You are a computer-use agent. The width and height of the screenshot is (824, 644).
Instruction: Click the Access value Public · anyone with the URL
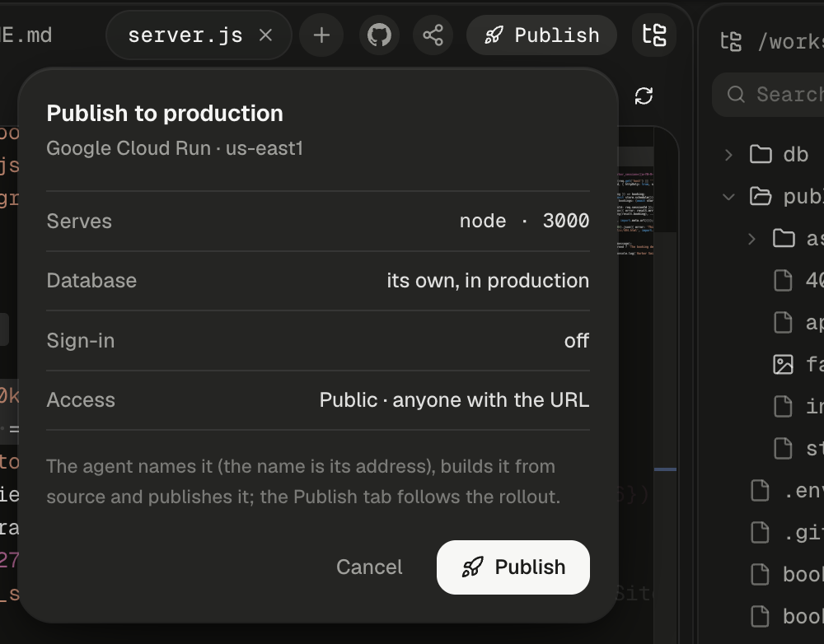(455, 400)
